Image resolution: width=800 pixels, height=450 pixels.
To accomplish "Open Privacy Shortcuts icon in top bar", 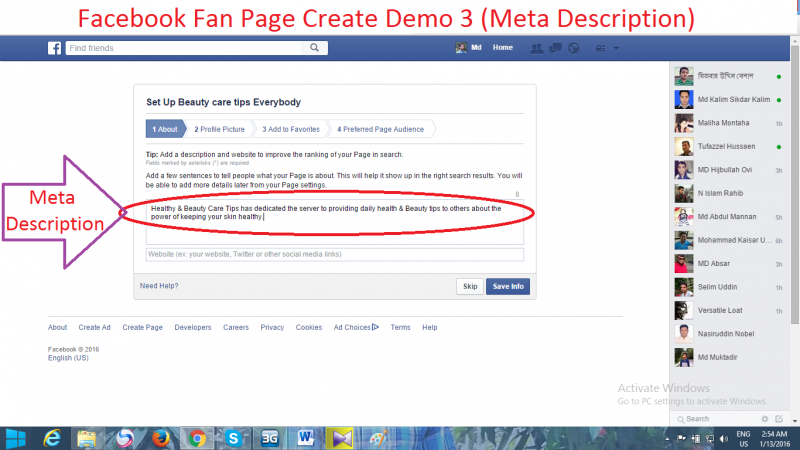I will [x=601, y=48].
